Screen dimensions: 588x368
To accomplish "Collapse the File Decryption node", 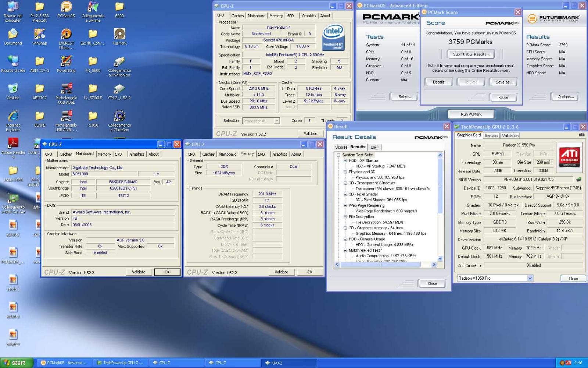I will [x=345, y=217].
